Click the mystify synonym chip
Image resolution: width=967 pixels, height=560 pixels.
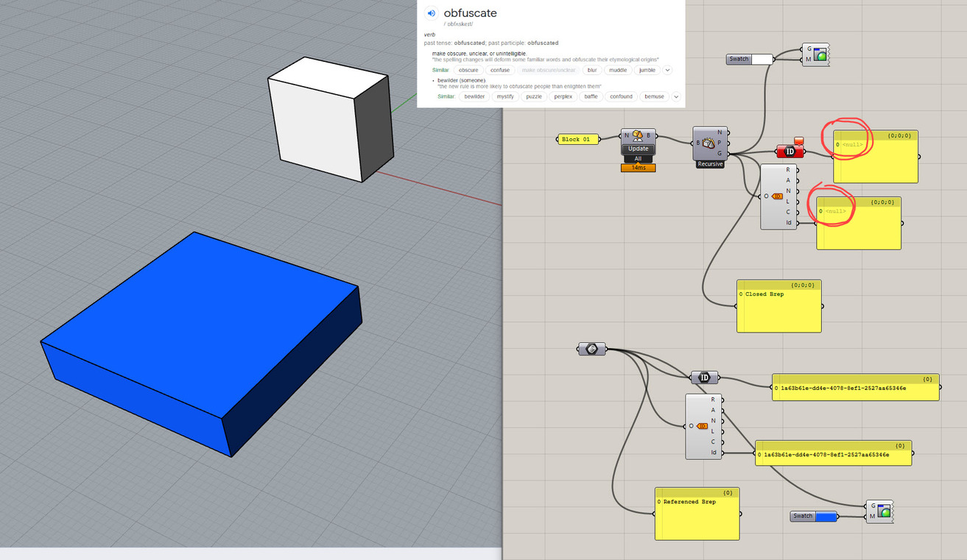505,96
